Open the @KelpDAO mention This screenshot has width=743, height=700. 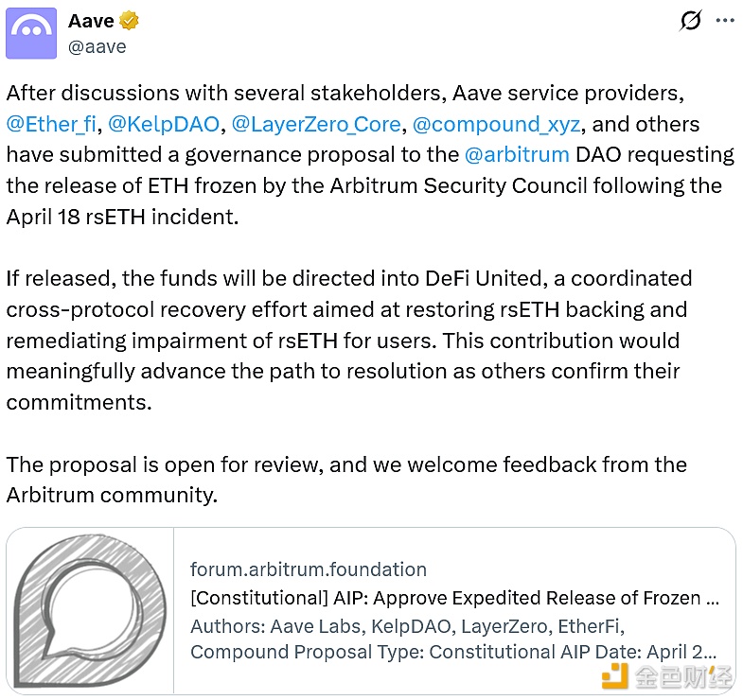coord(164,124)
